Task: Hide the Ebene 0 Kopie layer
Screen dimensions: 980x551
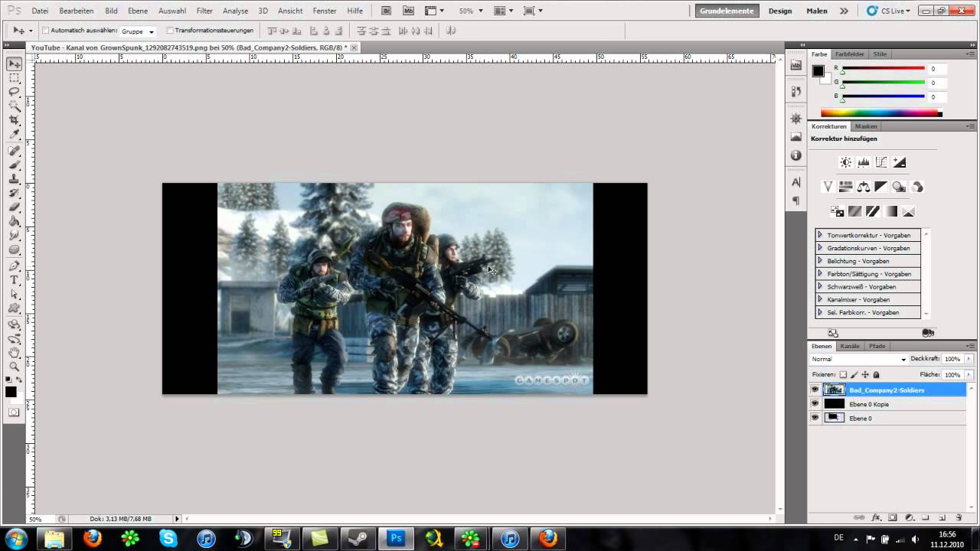Action: click(815, 404)
